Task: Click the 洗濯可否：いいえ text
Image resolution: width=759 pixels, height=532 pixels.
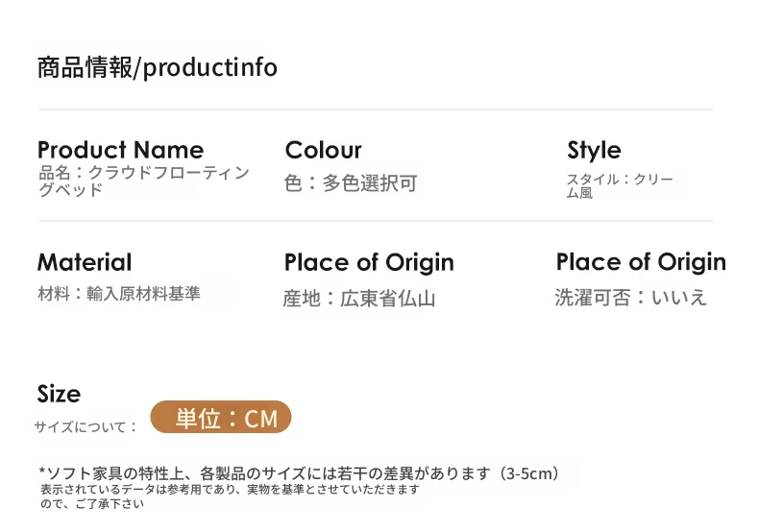Action: 630,298
